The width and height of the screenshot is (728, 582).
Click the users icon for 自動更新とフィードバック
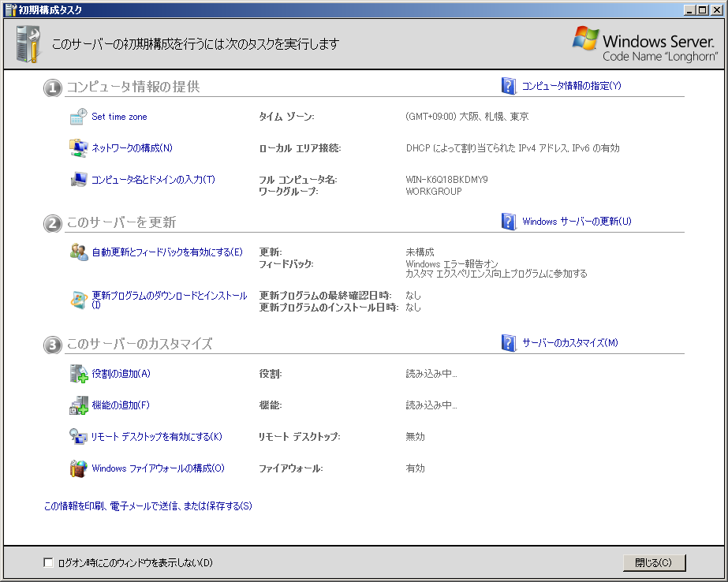[79, 252]
